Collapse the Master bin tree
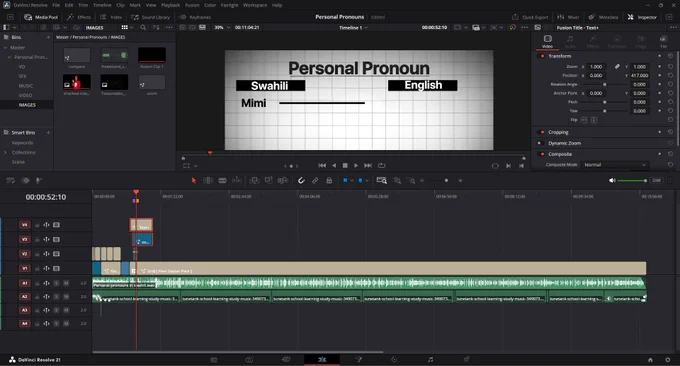This screenshot has height=366, width=680. click(x=5, y=48)
